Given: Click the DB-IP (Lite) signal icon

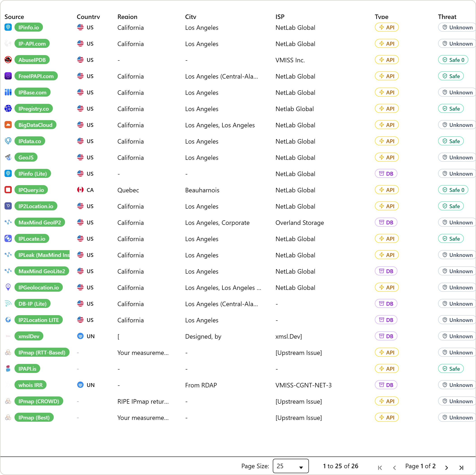Looking at the screenshot, I should tap(8, 303).
